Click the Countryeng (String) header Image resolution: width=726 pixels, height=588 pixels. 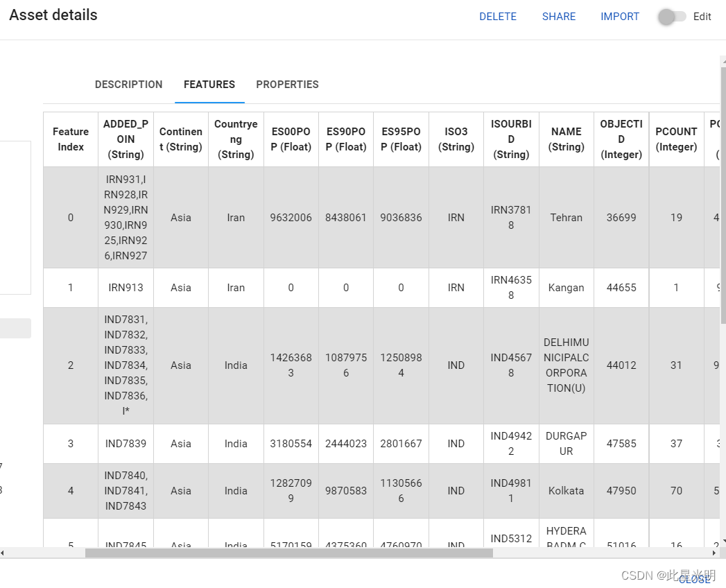[x=236, y=139]
